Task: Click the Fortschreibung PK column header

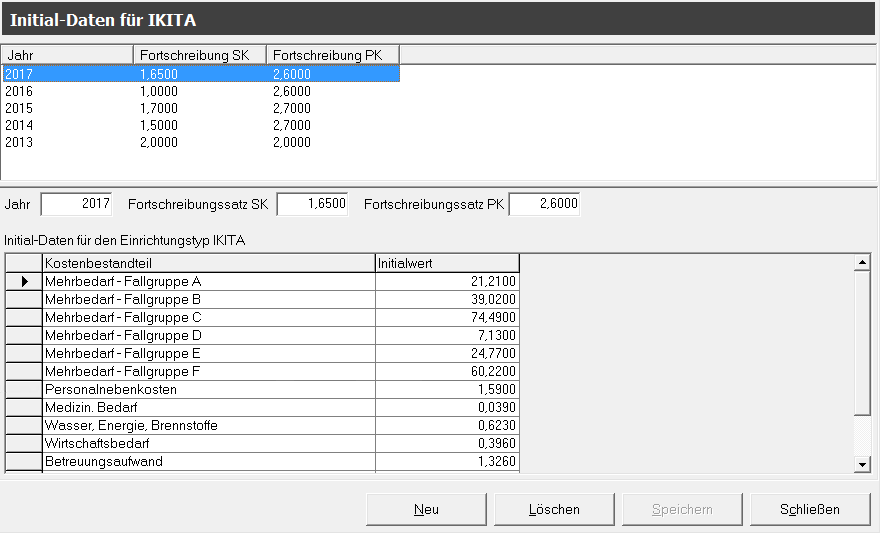Action: point(332,55)
